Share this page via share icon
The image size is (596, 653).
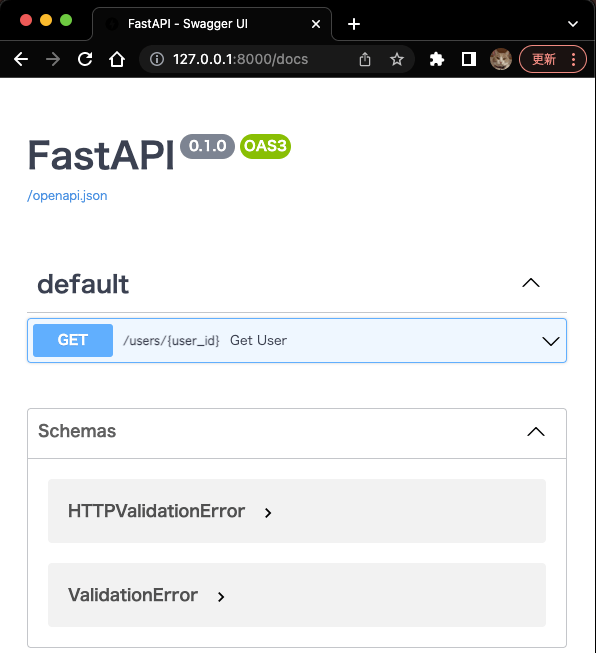365,59
